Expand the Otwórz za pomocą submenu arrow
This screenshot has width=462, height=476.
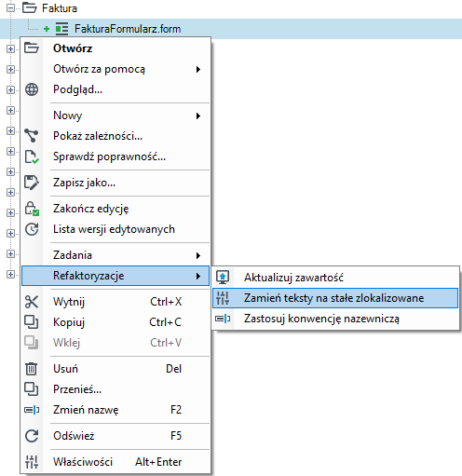pos(198,69)
